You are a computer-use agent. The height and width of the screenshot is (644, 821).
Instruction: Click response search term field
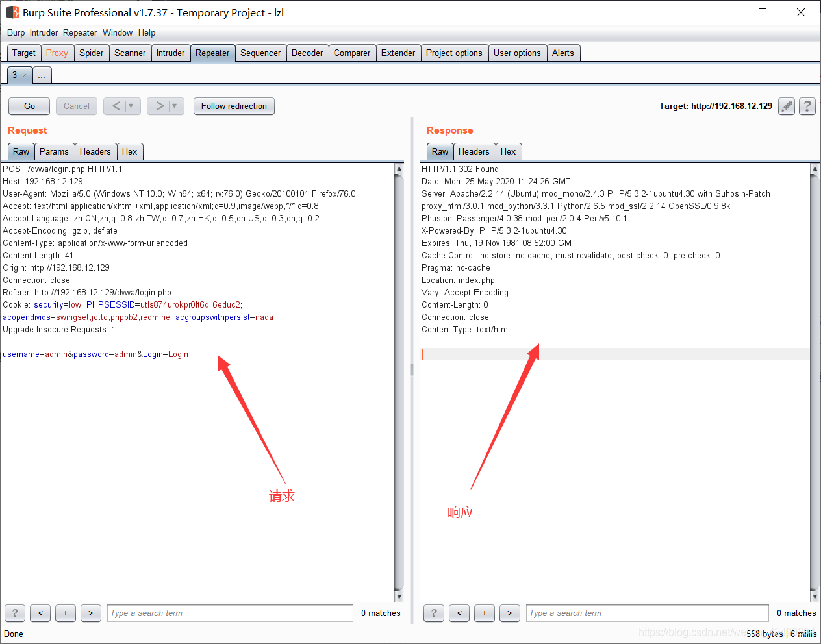click(647, 613)
